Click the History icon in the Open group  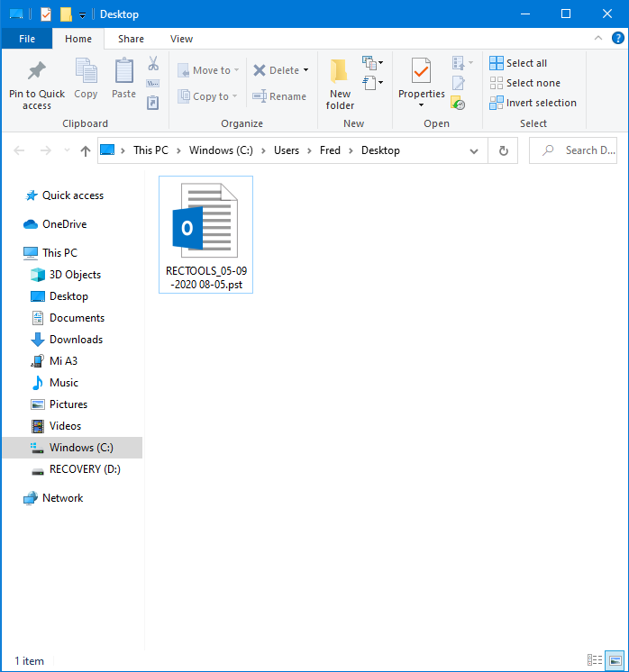459,103
